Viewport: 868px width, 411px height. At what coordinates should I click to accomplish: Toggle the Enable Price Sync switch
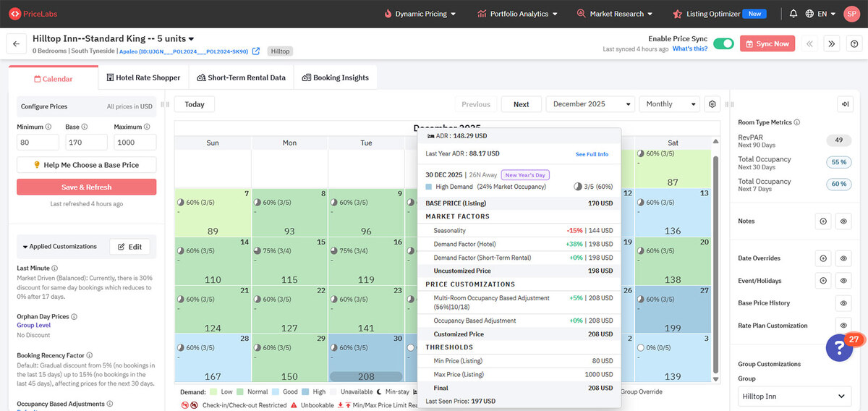pos(723,44)
